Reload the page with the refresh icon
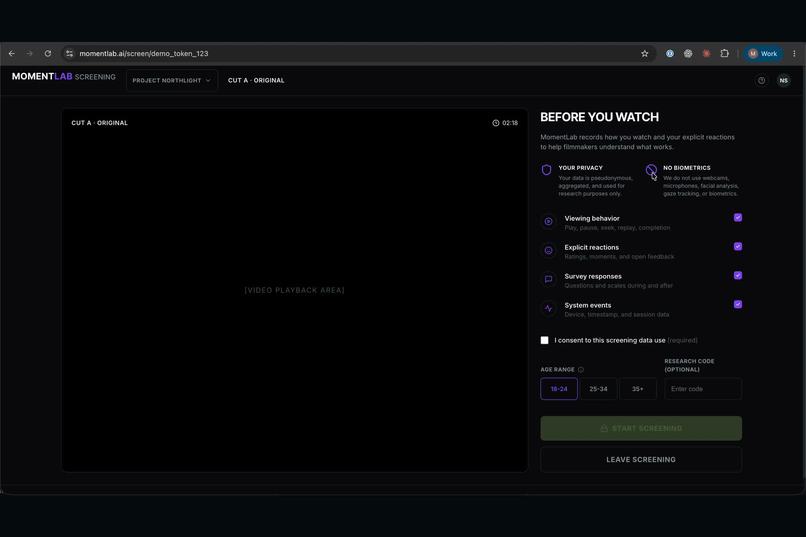This screenshot has height=537, width=806. [x=48, y=53]
